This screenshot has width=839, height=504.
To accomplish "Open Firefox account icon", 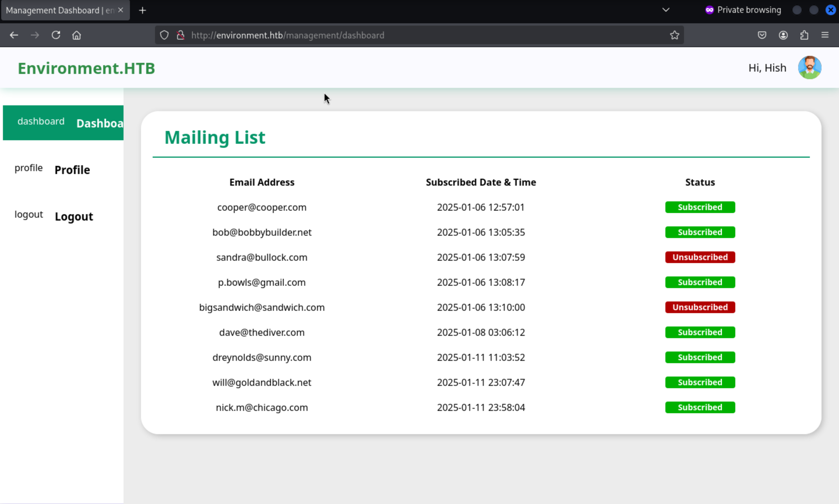I will [783, 35].
